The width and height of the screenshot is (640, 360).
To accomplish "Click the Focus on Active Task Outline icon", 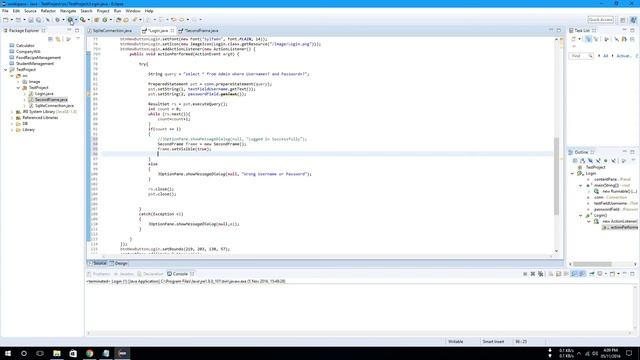I will (x=624, y=160).
